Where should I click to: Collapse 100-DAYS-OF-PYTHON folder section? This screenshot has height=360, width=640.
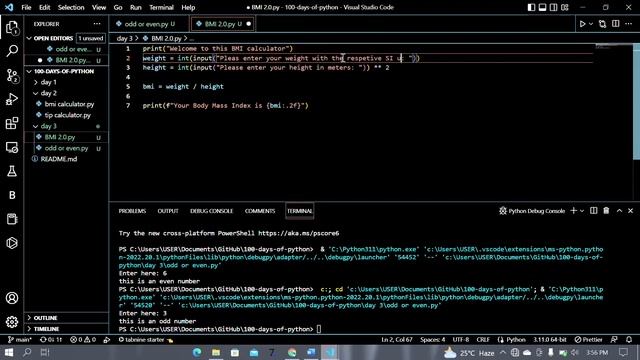pos(64,71)
